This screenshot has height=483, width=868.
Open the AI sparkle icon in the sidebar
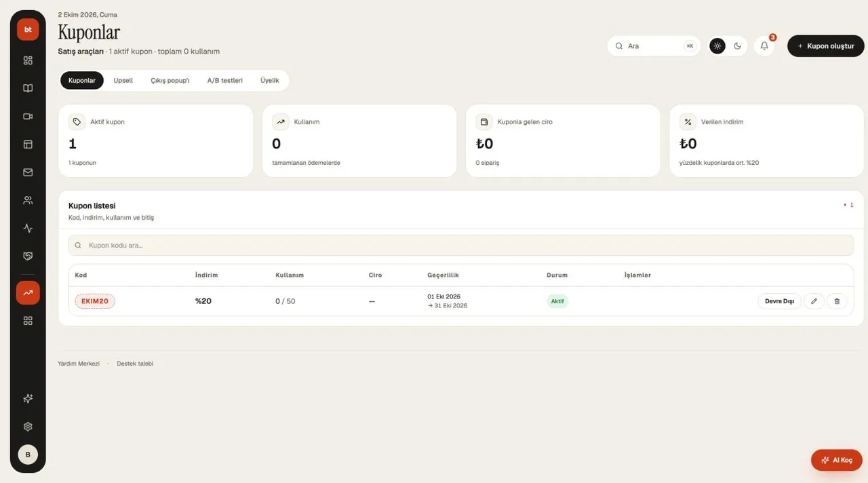click(28, 399)
